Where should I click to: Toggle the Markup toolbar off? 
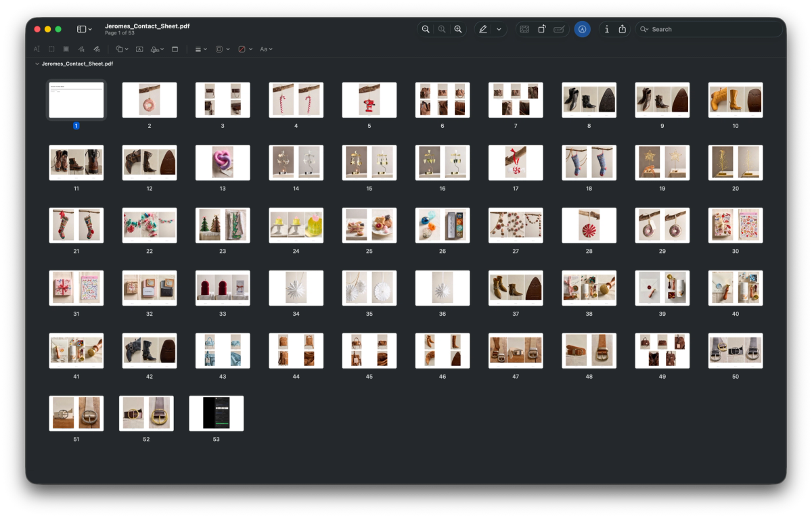(x=582, y=29)
